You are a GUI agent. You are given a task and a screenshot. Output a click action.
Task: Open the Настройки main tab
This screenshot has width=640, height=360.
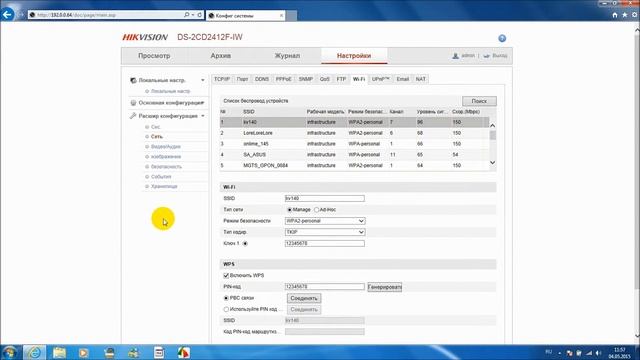point(354,56)
